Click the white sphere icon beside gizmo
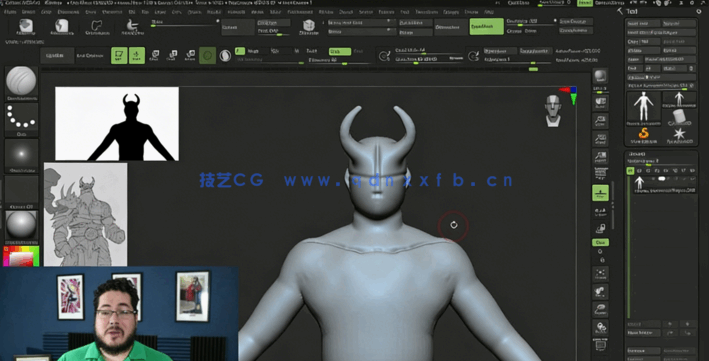Image resolution: width=709 pixels, height=361 pixels. coord(225,56)
